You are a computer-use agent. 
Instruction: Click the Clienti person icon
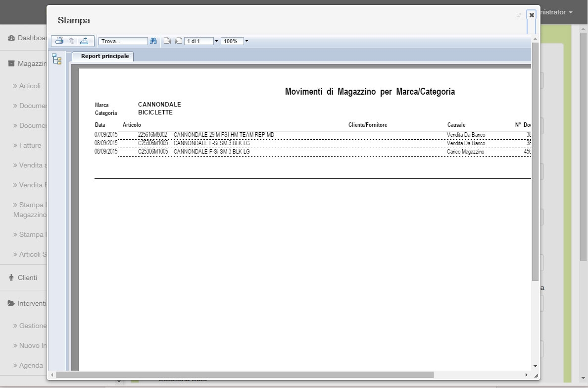pyautogui.click(x=11, y=277)
